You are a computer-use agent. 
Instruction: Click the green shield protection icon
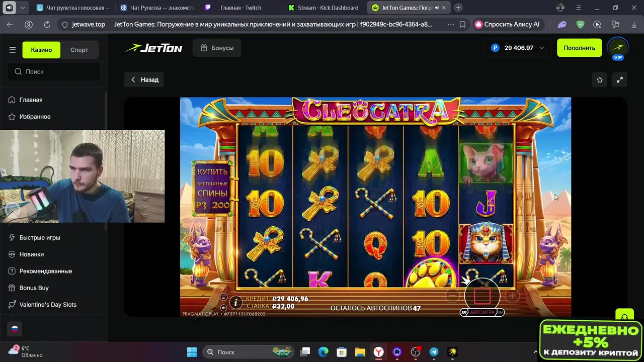click(x=580, y=24)
